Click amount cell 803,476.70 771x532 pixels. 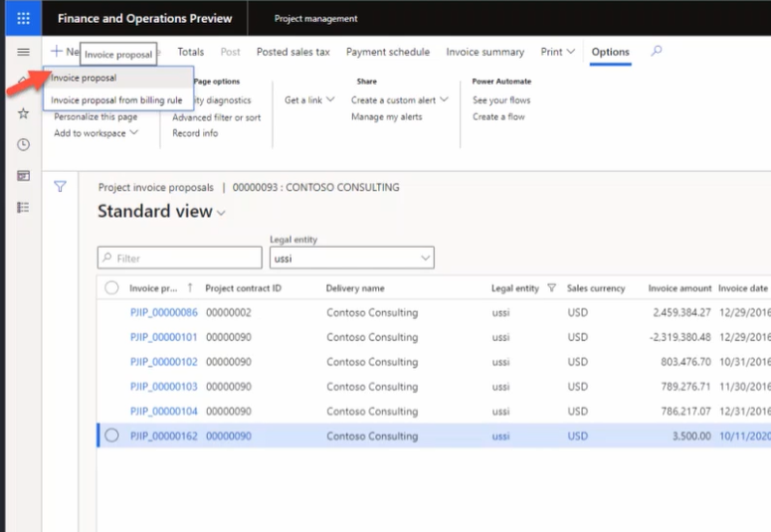coord(685,361)
